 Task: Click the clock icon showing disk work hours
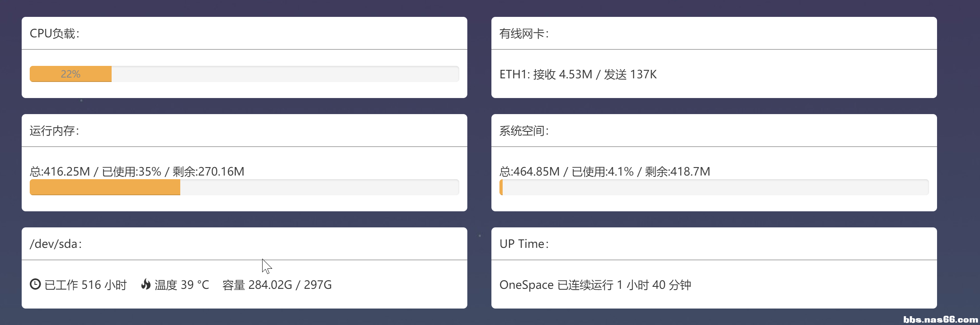pos(36,284)
